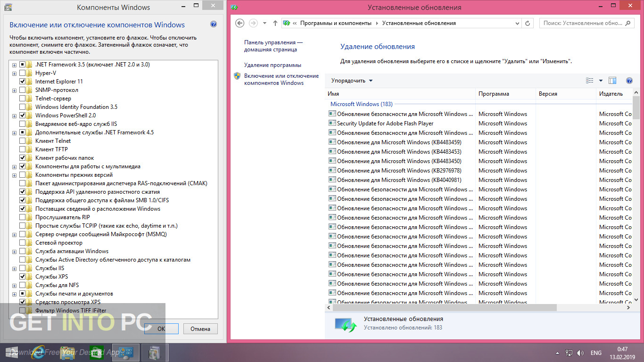The width and height of the screenshot is (644, 362).
Task: Open the Windows Store taskbar icon
Action: (x=96, y=353)
